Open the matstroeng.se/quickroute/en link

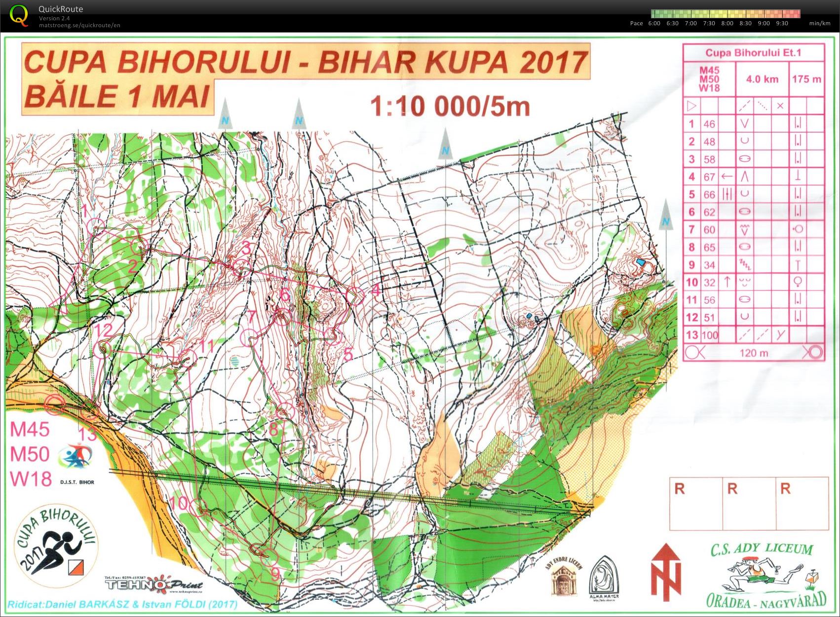pos(80,25)
